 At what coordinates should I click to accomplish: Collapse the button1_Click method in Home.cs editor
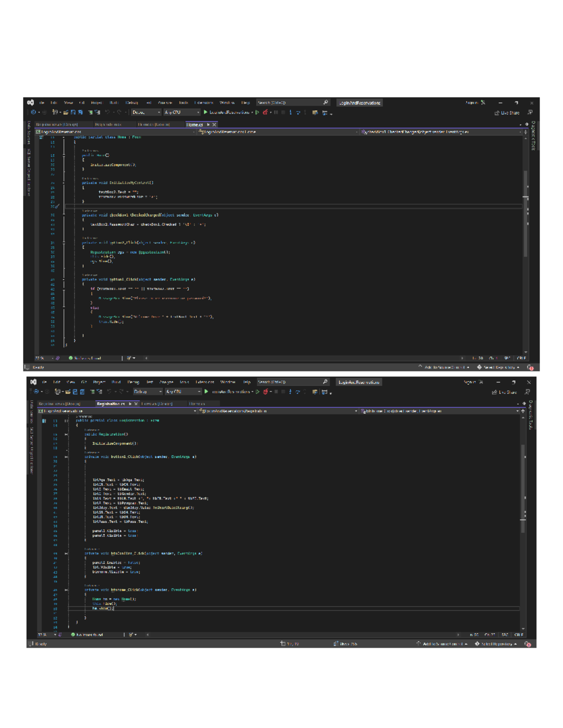pyautogui.click(x=64, y=279)
